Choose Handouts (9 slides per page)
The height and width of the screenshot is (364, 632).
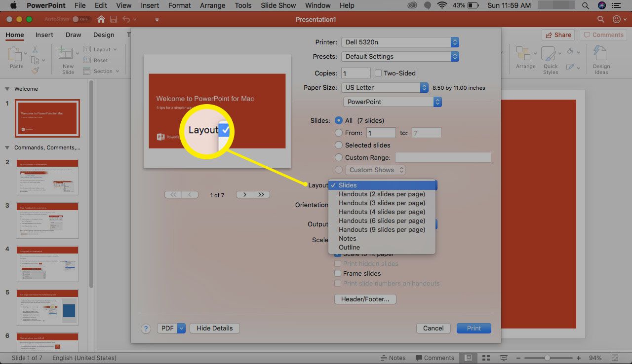[x=382, y=229]
